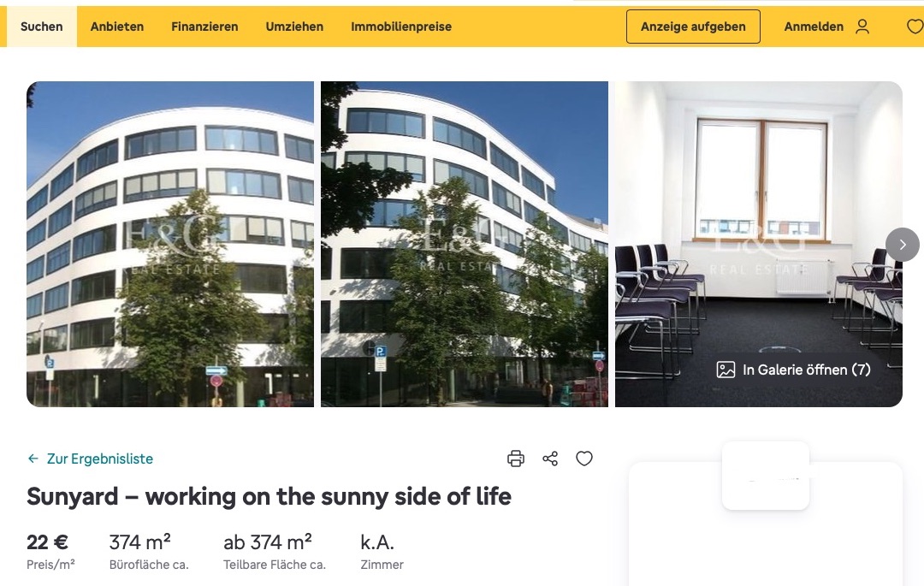
Task: Open favorites heart in the top bar
Action: pyautogui.click(x=915, y=27)
